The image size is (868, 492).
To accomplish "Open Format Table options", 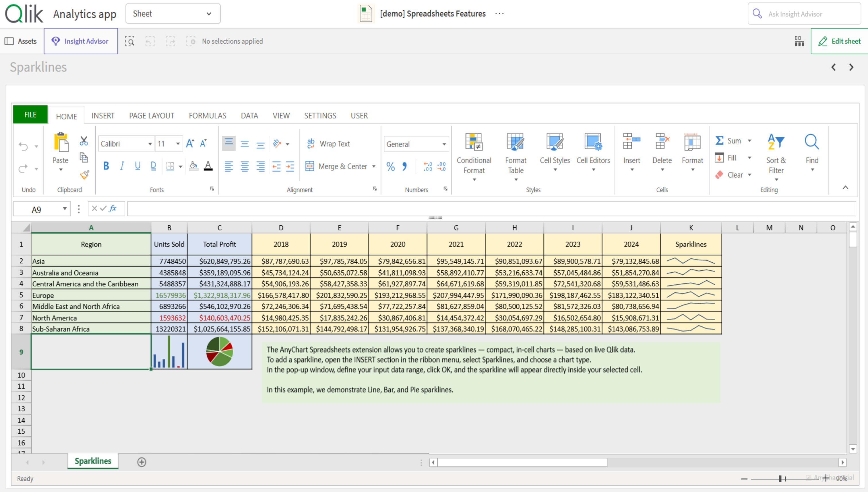I will pos(516,157).
